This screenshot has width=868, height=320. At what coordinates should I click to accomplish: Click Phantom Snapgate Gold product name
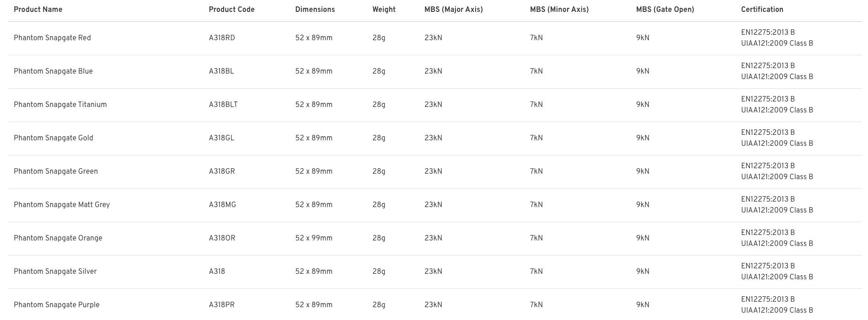click(x=54, y=138)
